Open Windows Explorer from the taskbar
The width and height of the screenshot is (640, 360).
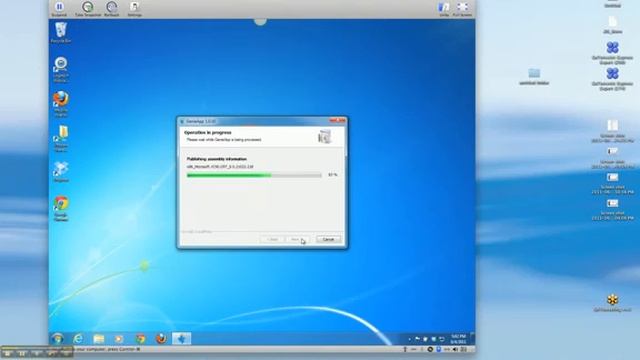(99, 338)
